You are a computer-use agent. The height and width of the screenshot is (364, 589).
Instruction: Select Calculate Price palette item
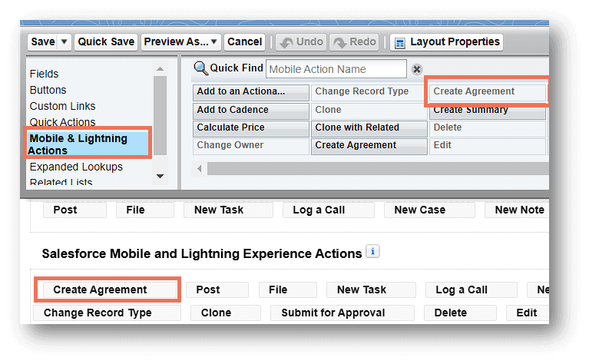[x=250, y=128]
